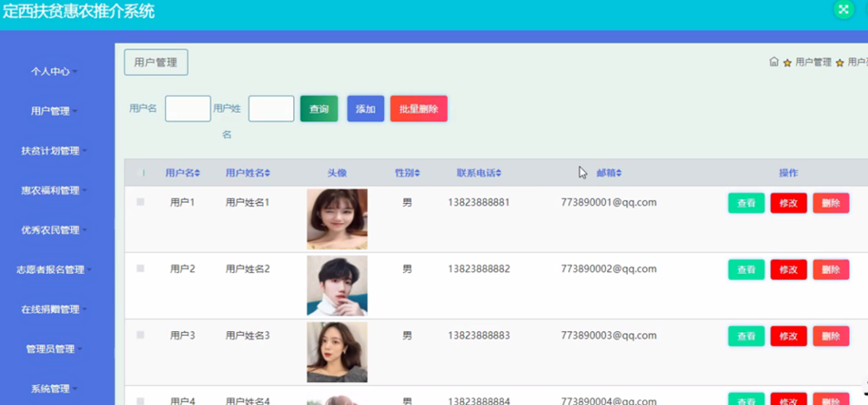Viewport: 868px width, 405px height.
Task: Sort table by 用户姓名 column arrows
Action: (268, 174)
